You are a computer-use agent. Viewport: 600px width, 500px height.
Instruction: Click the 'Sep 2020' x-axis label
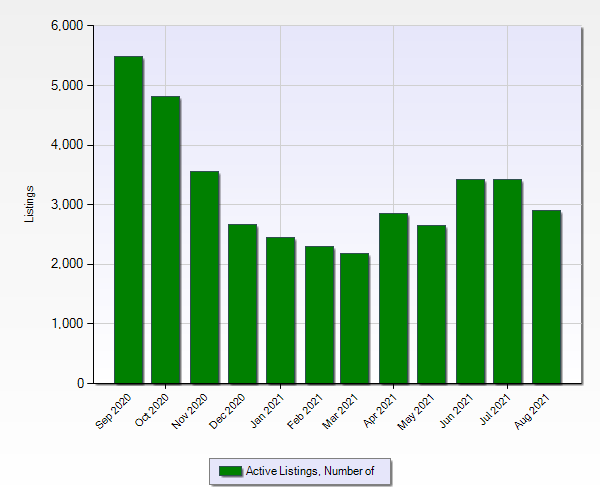[115, 411]
